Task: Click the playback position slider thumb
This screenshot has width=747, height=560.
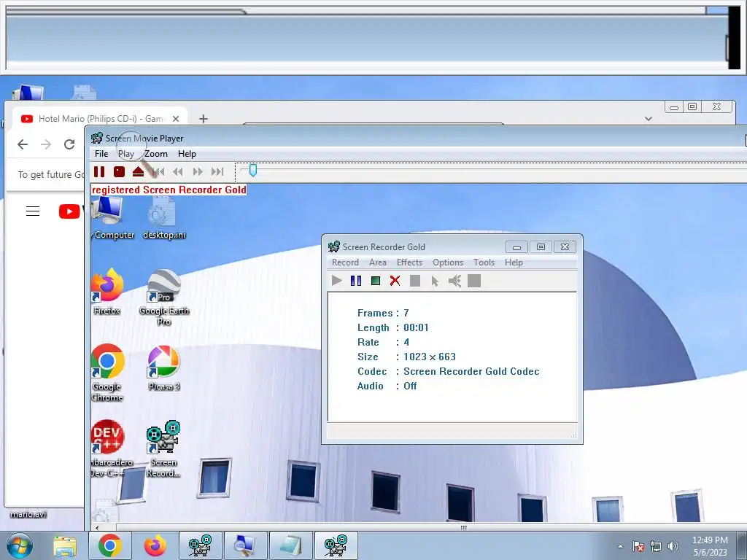Action: (253, 171)
